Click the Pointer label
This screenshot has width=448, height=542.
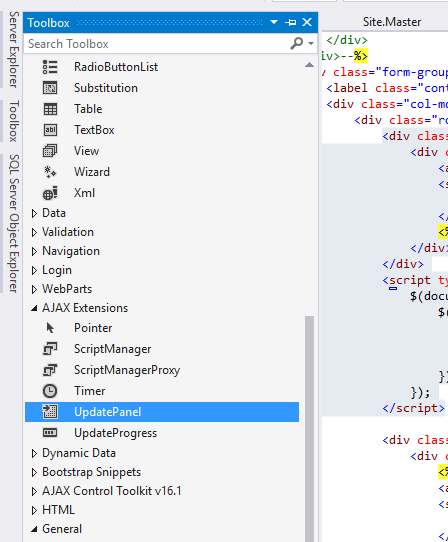tap(93, 328)
